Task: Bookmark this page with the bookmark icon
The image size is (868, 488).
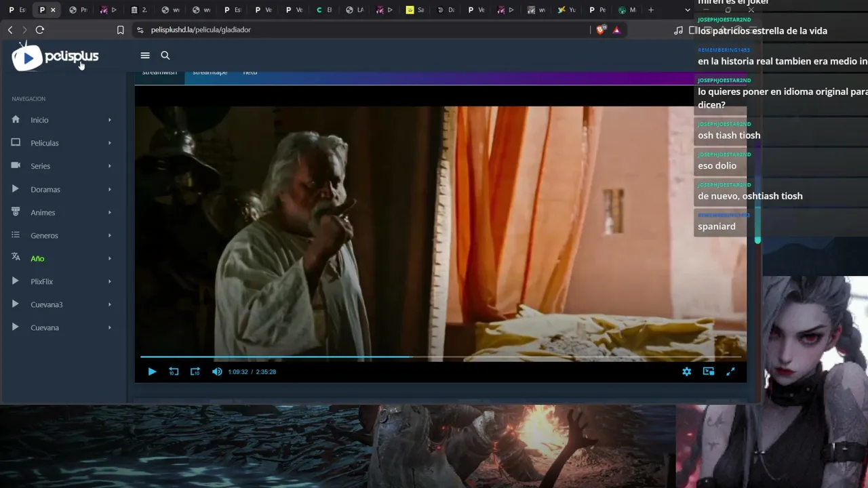Action: [x=121, y=30]
